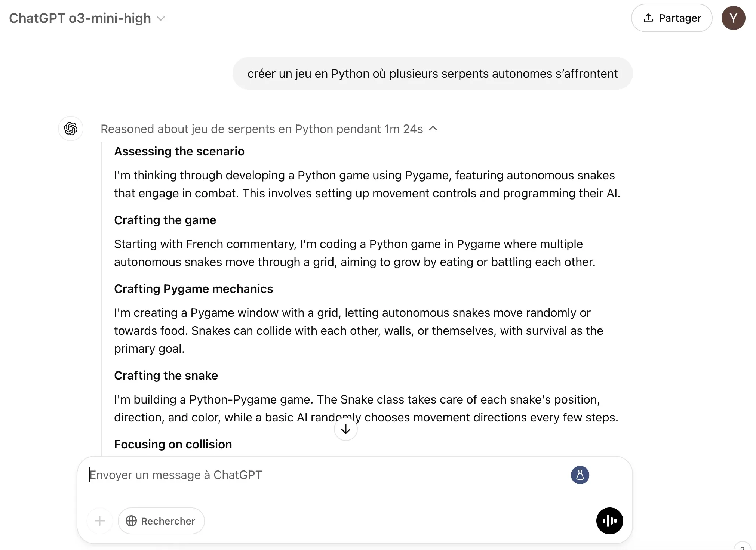Click the globe icon in Rechercher
The image size is (756, 550).
click(x=131, y=521)
